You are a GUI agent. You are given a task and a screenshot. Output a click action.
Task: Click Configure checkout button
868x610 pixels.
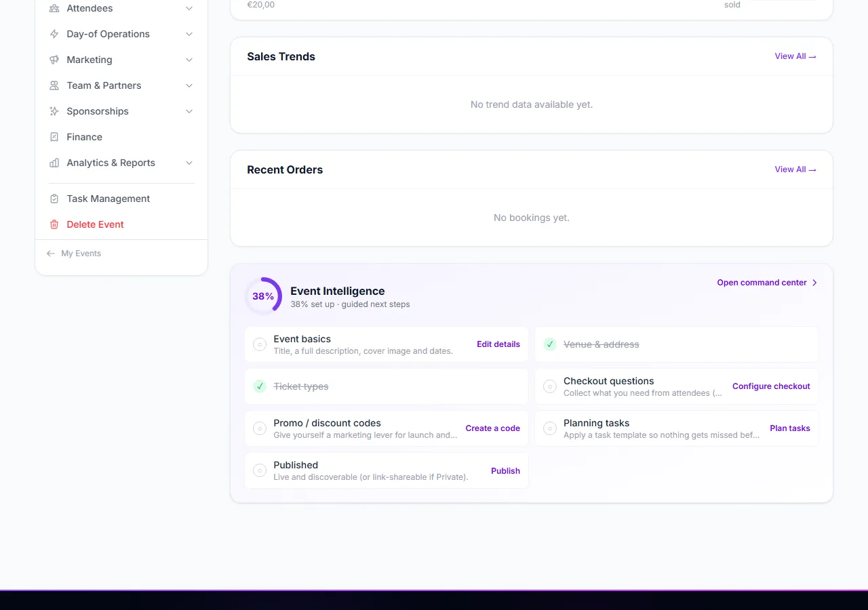point(771,386)
